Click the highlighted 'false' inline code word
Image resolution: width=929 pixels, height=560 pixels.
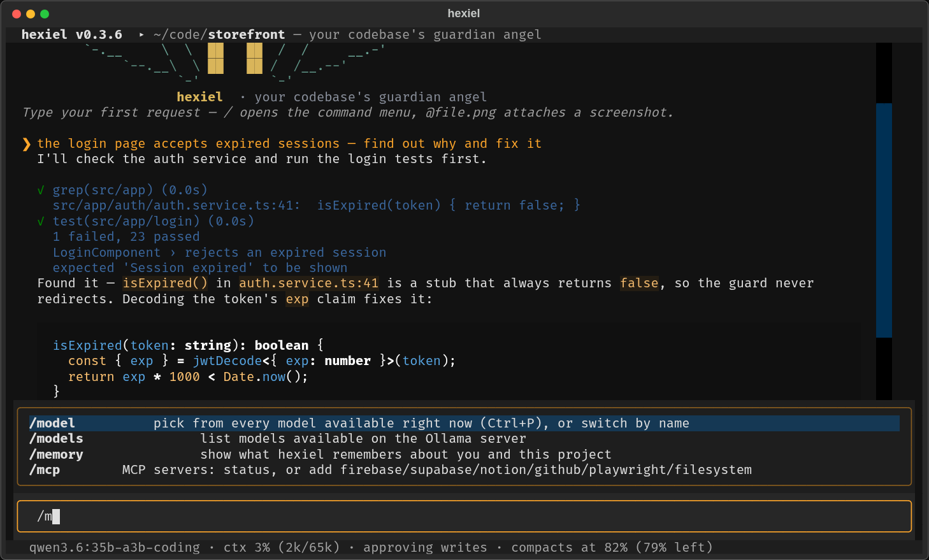click(639, 283)
